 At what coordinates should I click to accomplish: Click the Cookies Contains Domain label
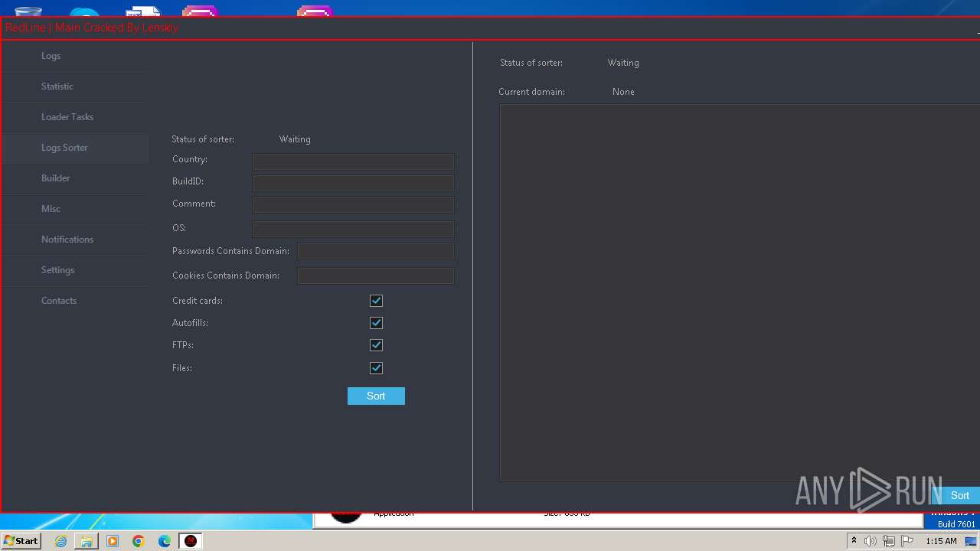tap(226, 275)
